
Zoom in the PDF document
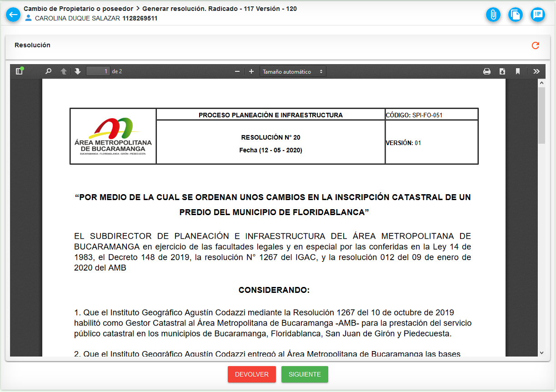point(251,71)
